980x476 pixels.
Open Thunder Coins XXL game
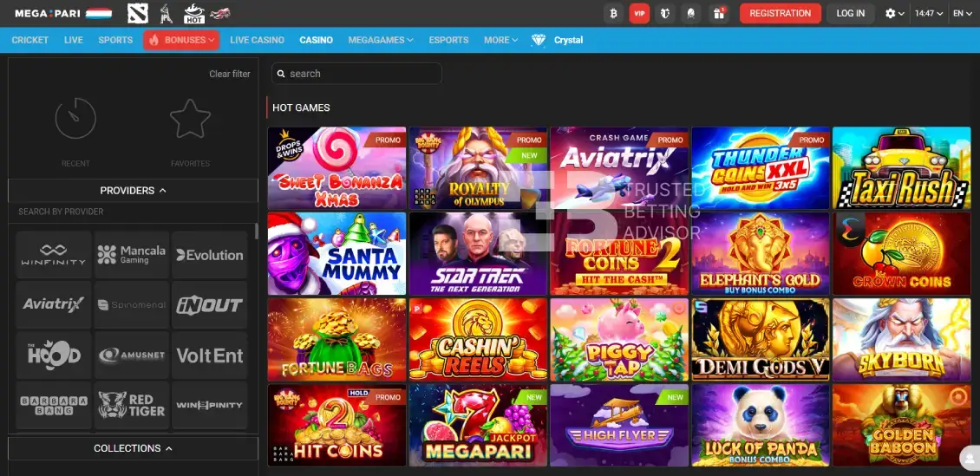pyautogui.click(x=761, y=168)
